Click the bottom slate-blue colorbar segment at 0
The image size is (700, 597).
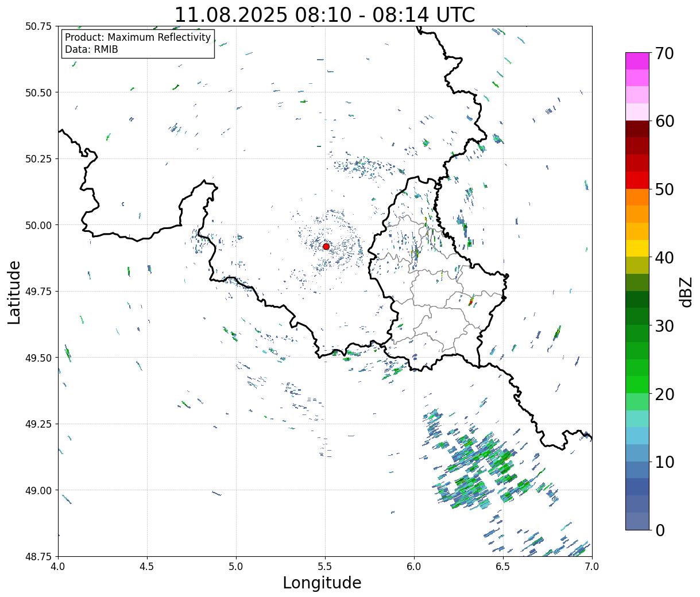[x=637, y=521]
